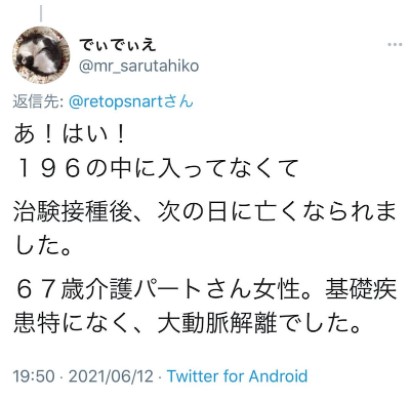Click the line １９６の中に入ってなくて
The image size is (417, 404).
pyautogui.click(x=156, y=168)
